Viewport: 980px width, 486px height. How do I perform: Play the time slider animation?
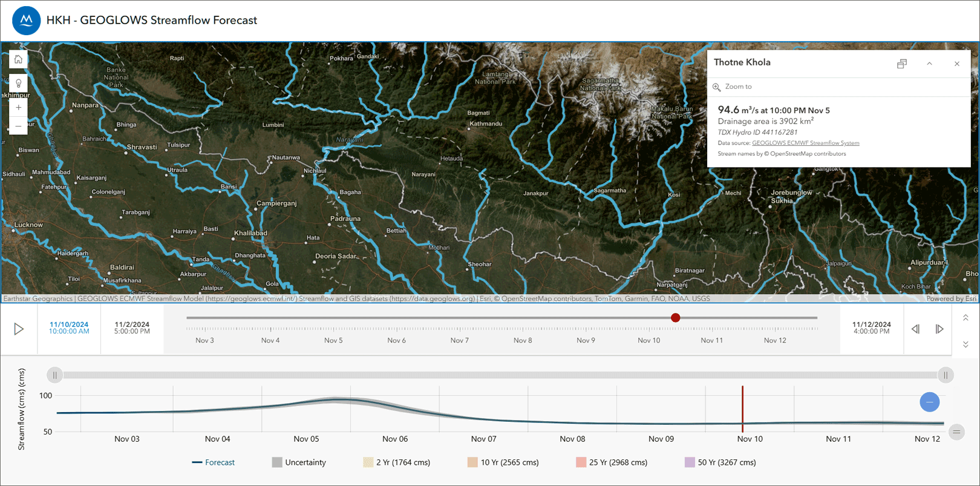pyautogui.click(x=19, y=329)
